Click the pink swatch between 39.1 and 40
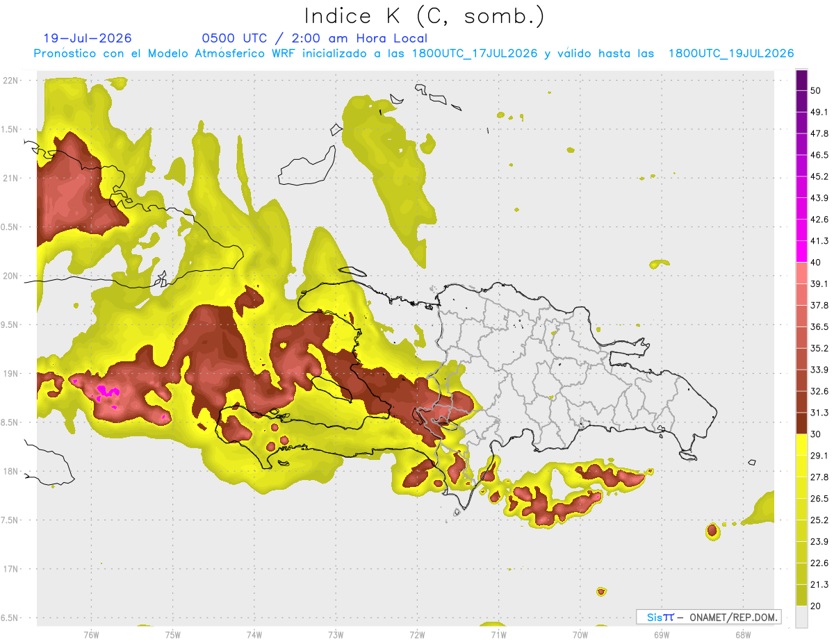 pos(801,273)
